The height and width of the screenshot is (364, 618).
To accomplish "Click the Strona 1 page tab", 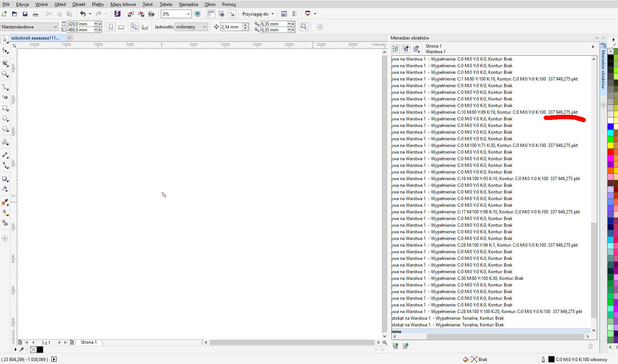I will [x=89, y=342].
